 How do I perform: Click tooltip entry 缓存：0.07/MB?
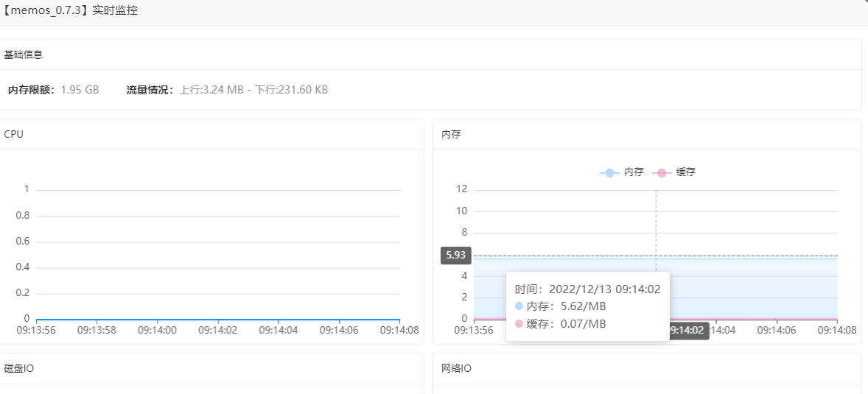point(560,324)
